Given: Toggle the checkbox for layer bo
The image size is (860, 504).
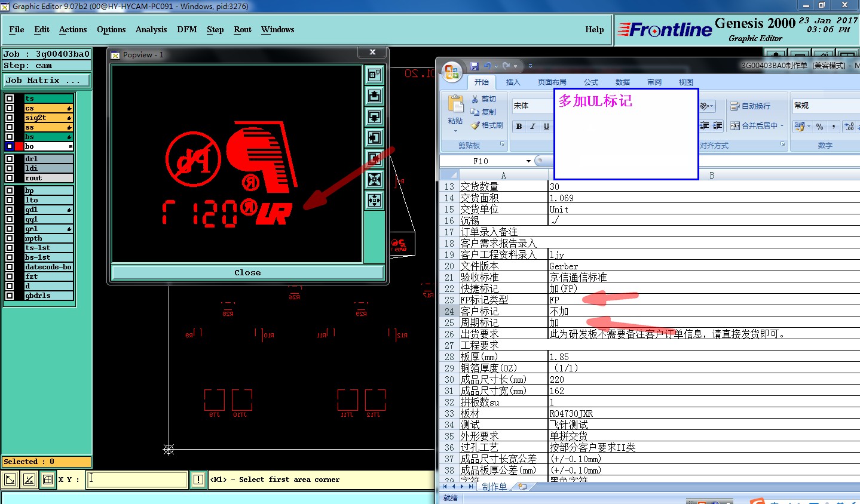Looking at the screenshot, I should (x=10, y=146).
